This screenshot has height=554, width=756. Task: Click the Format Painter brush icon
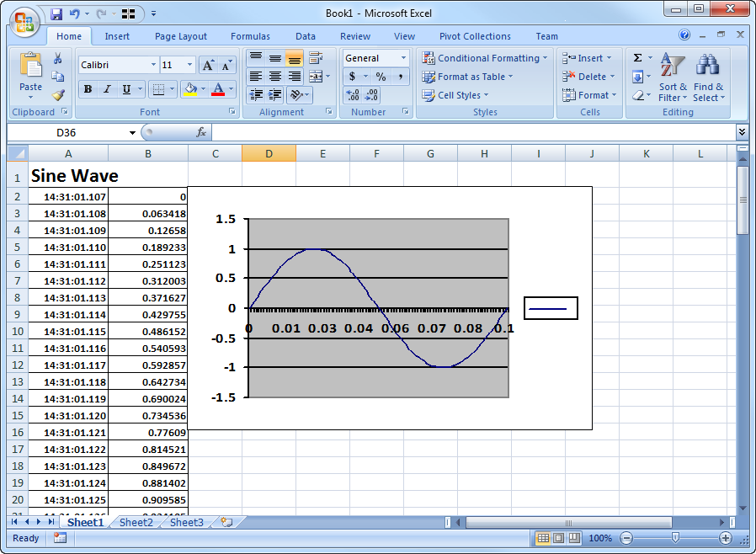(x=58, y=95)
